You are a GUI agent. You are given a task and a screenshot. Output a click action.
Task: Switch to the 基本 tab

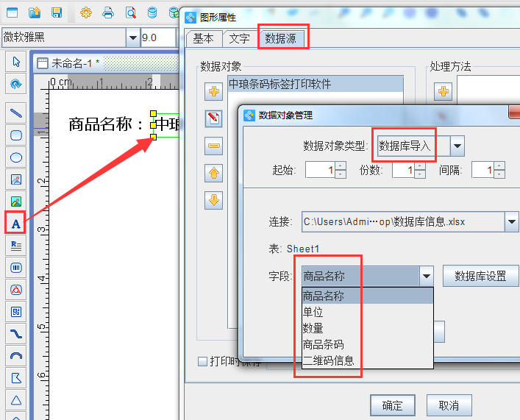pos(203,38)
